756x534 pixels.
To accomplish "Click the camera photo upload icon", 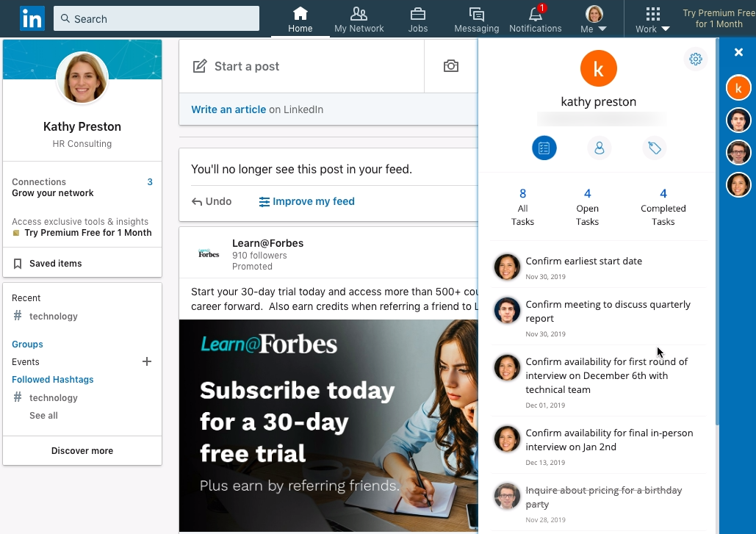I will (451, 66).
